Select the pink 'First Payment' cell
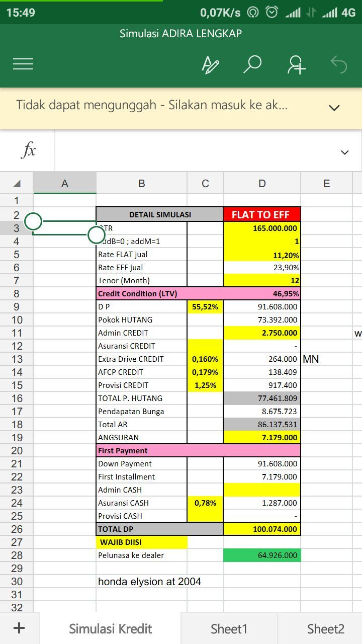This screenshot has height=644, width=362. point(199,450)
